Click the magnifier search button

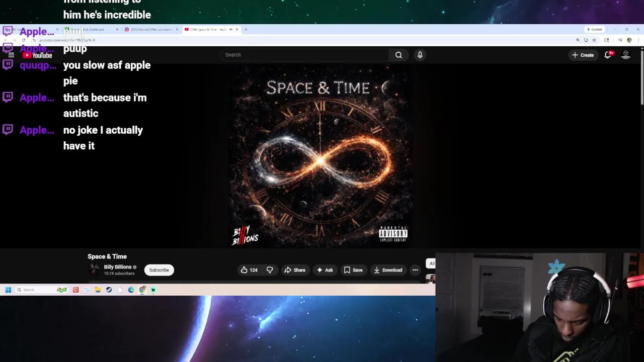(x=398, y=55)
